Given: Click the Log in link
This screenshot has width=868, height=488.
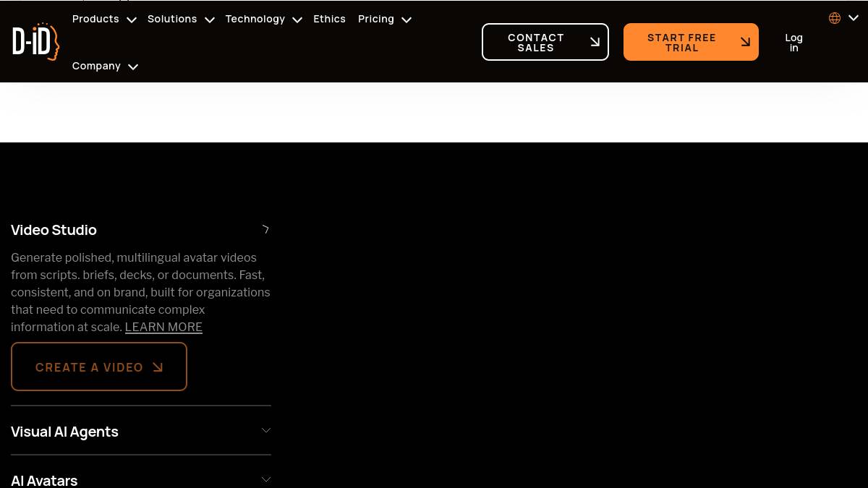Looking at the screenshot, I should click(x=793, y=43).
